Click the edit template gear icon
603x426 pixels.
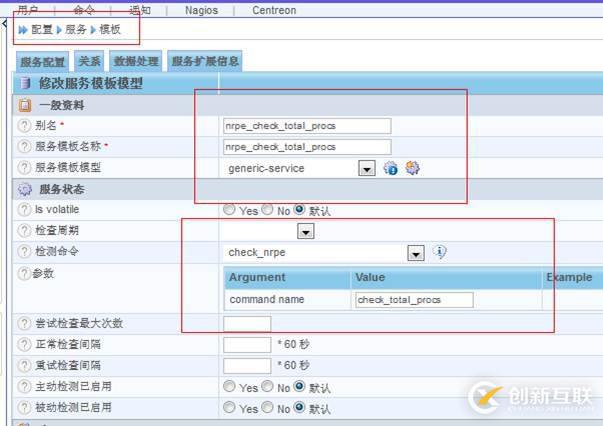click(x=412, y=168)
